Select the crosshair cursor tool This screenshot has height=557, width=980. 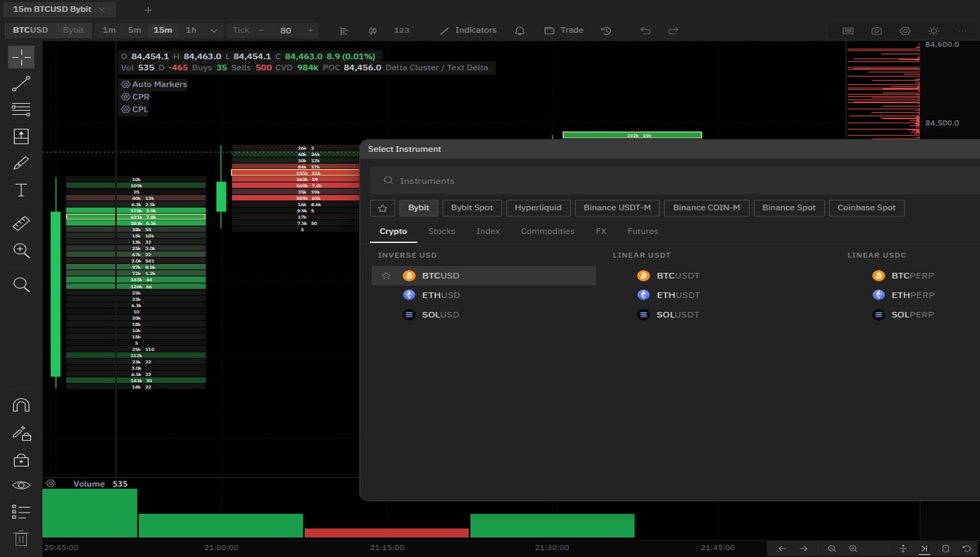21,57
